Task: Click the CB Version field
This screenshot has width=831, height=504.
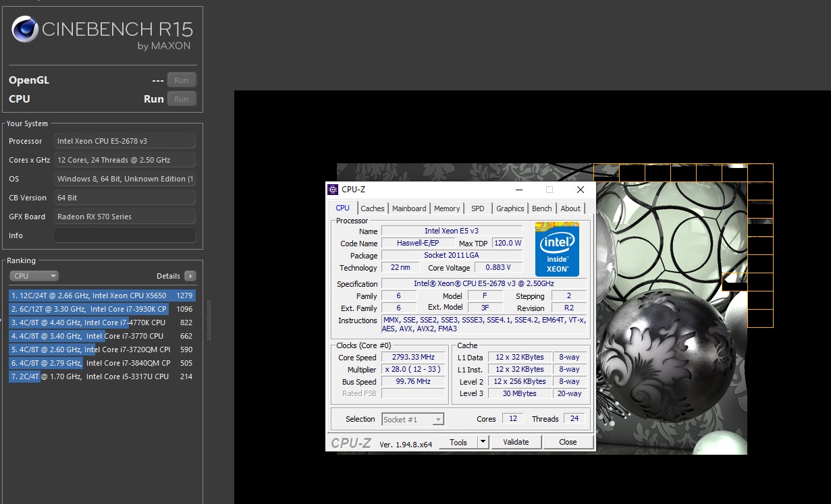Action: click(x=125, y=198)
